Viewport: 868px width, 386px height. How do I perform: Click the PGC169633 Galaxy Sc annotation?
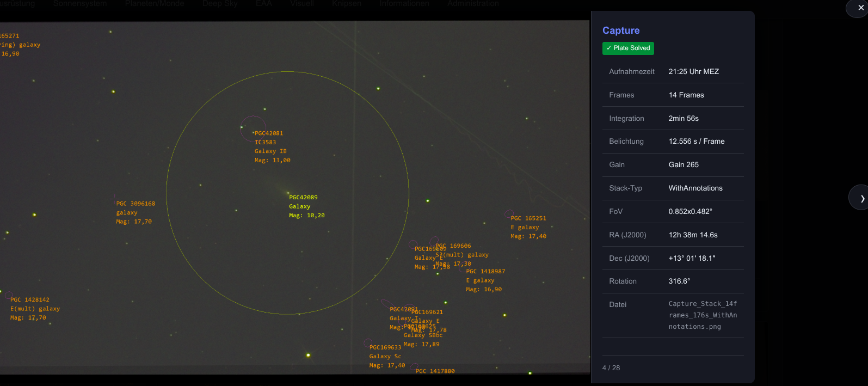coord(387,356)
